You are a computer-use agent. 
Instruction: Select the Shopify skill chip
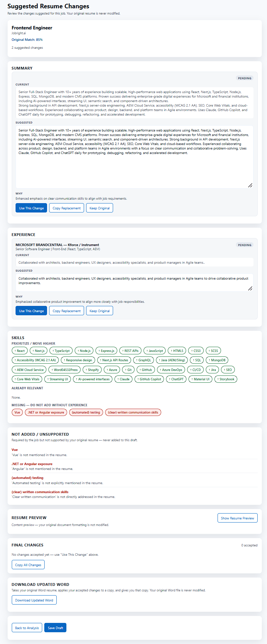pyautogui.click(x=92, y=370)
